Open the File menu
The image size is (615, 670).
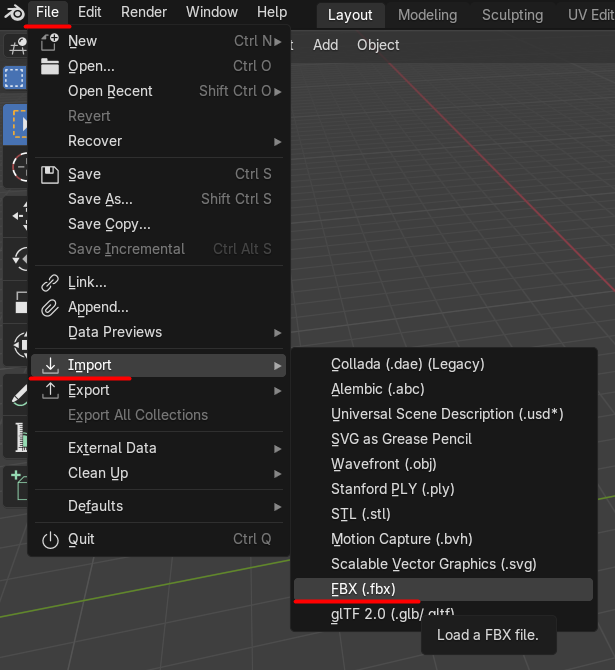click(47, 12)
